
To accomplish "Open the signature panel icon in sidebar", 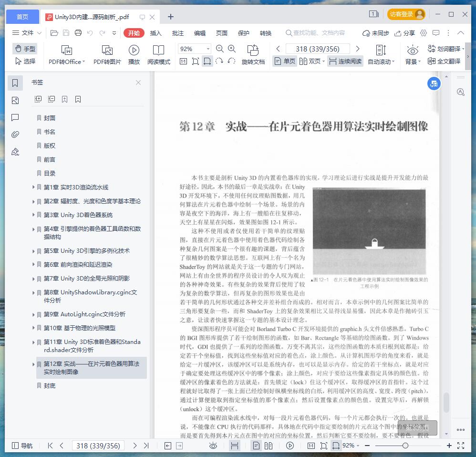I will tap(15, 152).
